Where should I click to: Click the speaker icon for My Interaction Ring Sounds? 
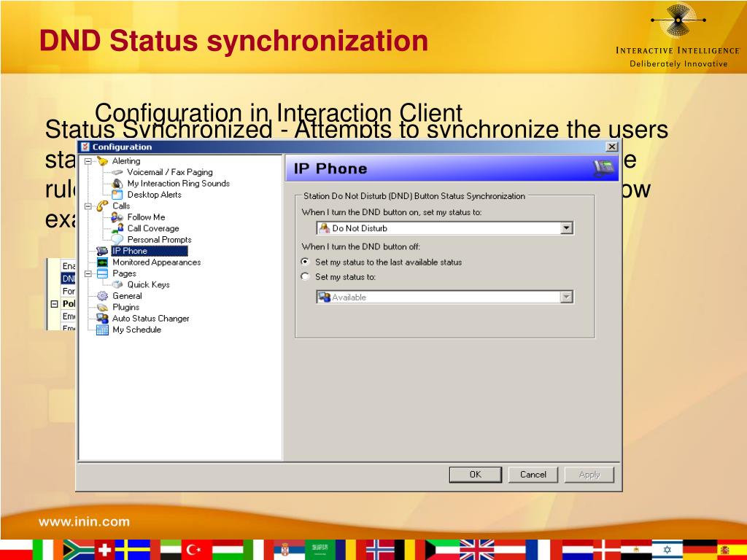tap(117, 183)
